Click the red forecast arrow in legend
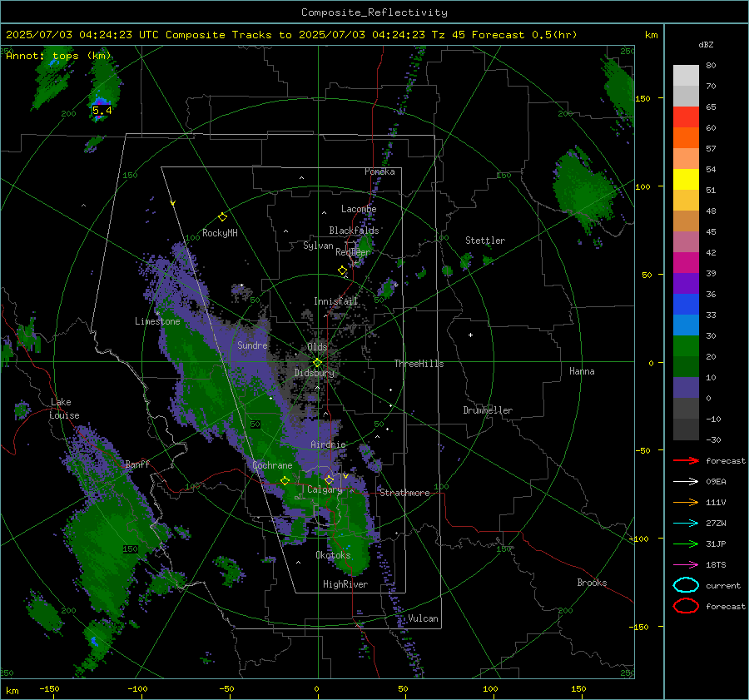Image resolution: width=749 pixels, height=700 pixels. click(x=686, y=460)
